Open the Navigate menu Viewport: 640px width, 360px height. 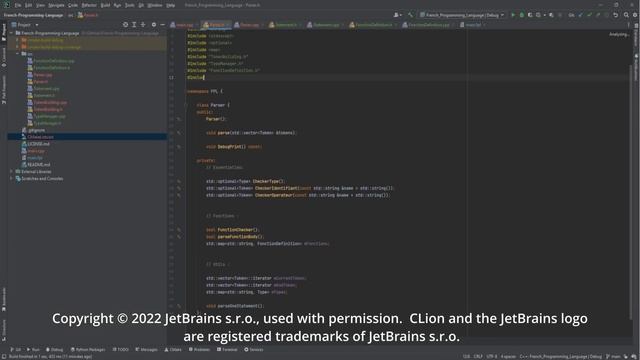[x=56, y=5]
